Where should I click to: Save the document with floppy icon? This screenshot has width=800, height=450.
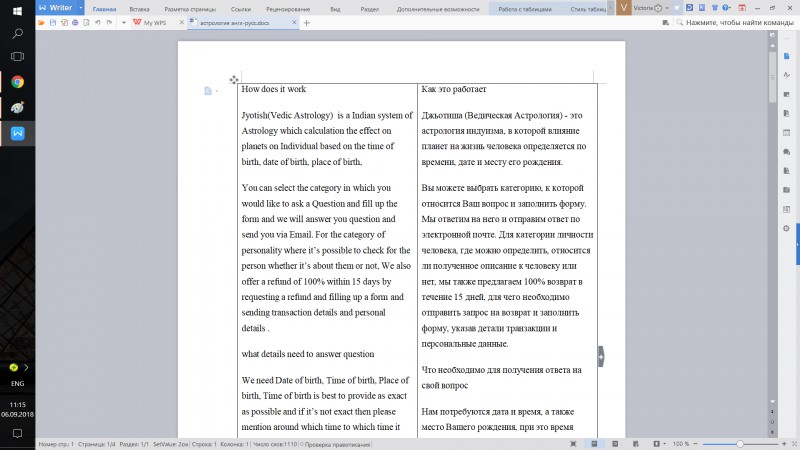tap(53, 22)
